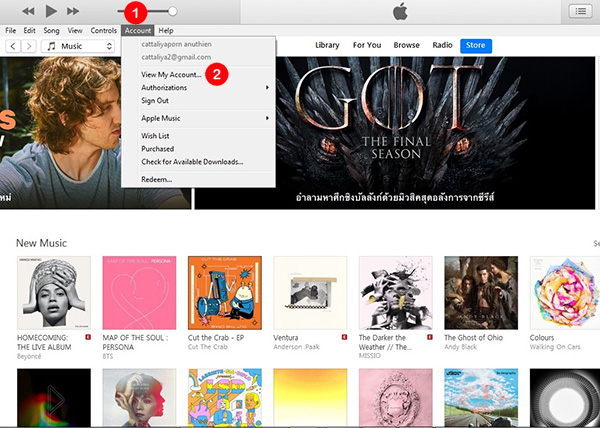Choose Sign Out from Account menu
This screenshot has height=428, width=600.
155,101
